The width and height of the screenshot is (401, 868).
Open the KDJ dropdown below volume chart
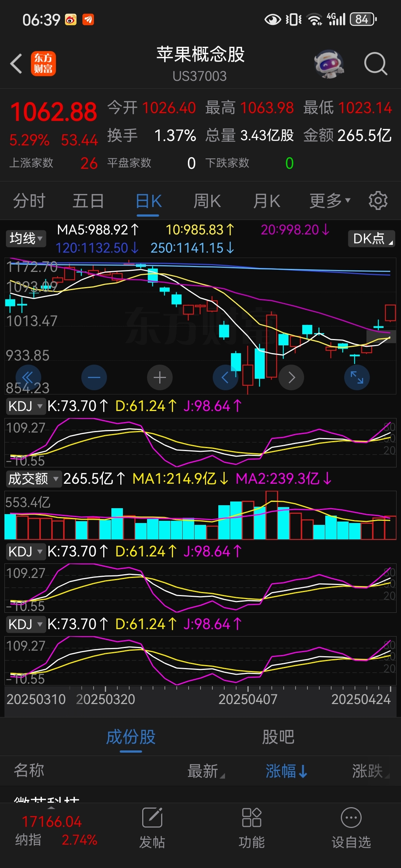click(25, 552)
